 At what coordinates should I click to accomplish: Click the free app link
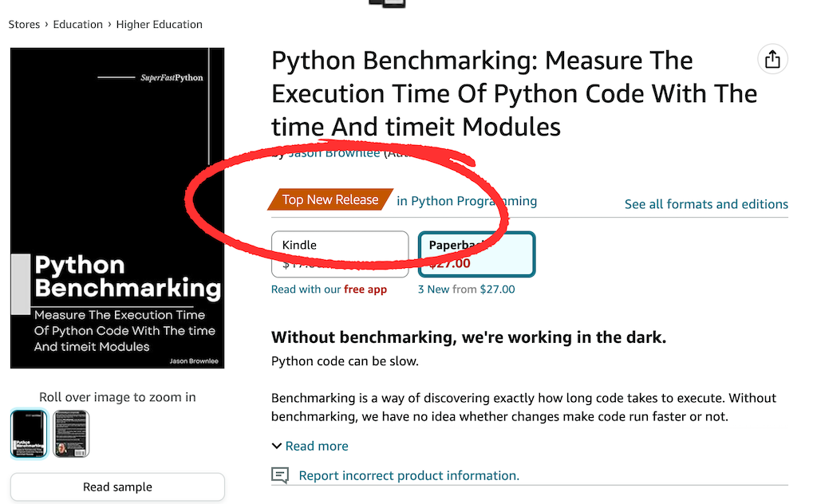point(365,289)
